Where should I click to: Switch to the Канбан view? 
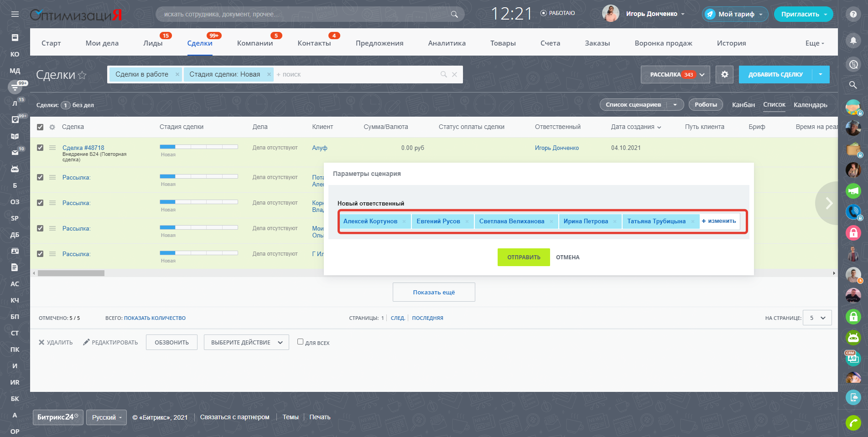743,105
